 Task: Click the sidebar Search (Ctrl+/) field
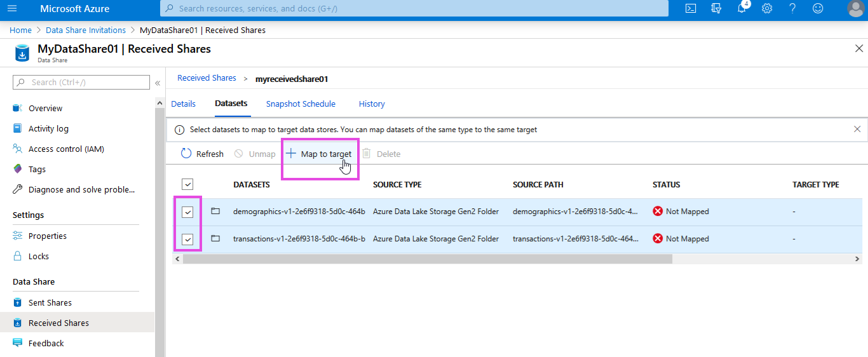tap(81, 83)
